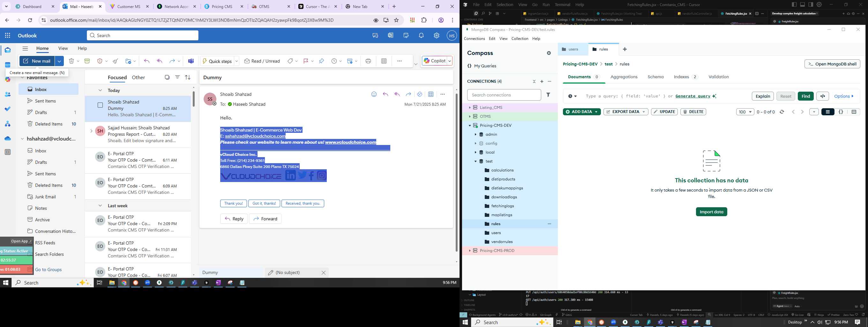Screen dimensions: 868x327
Task: Click the Reply all arrow in ribbon
Action: (x=160, y=61)
